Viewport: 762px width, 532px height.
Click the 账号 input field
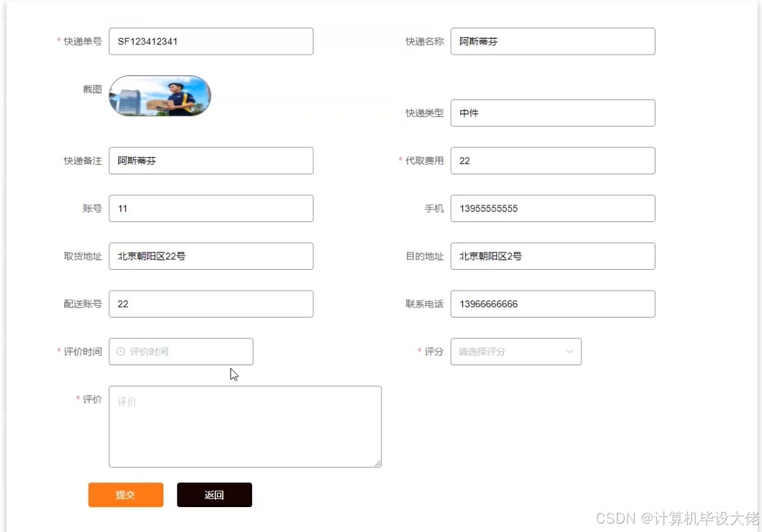click(211, 208)
